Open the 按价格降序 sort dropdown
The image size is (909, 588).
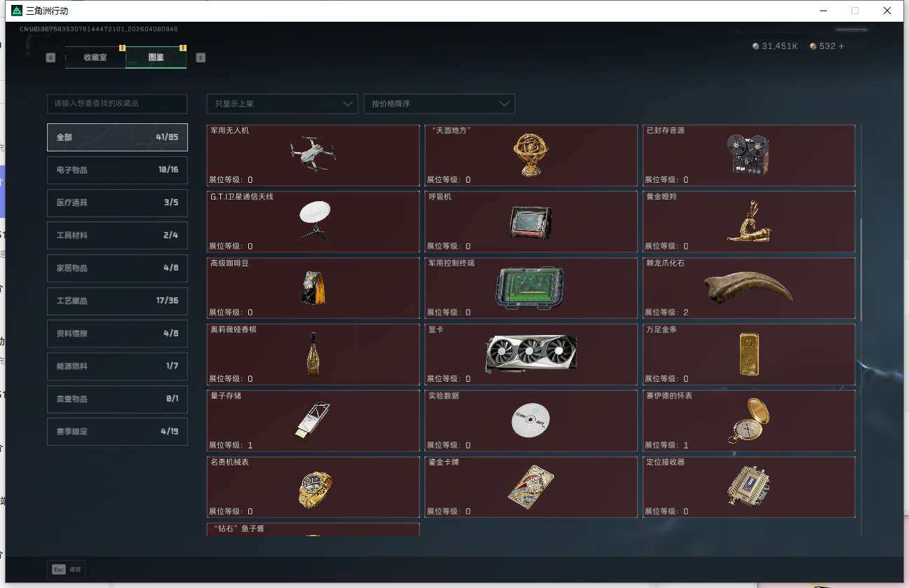[x=439, y=104]
